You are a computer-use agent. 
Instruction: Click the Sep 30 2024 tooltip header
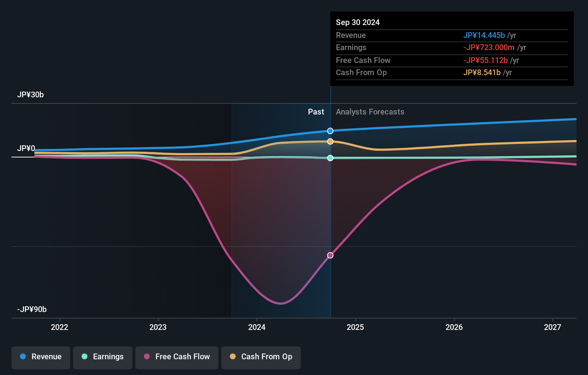[x=358, y=22]
